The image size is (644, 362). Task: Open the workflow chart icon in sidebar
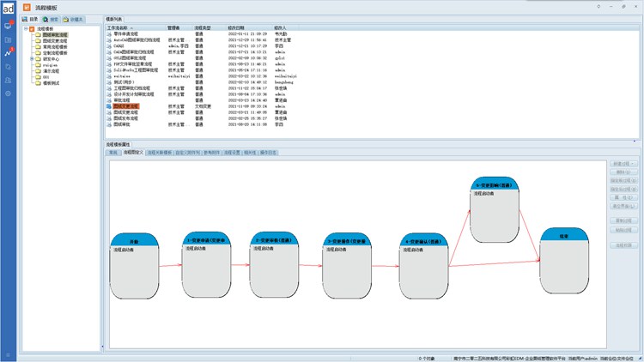8,53
